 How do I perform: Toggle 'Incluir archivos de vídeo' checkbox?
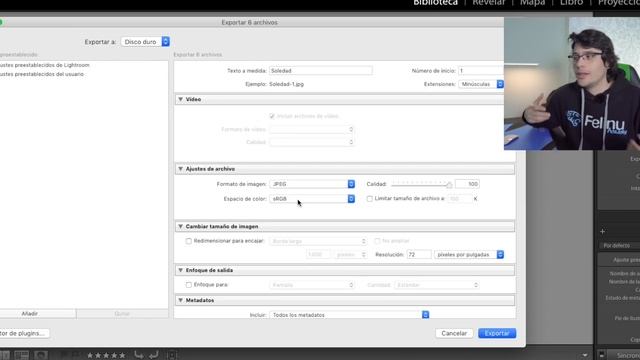272,116
